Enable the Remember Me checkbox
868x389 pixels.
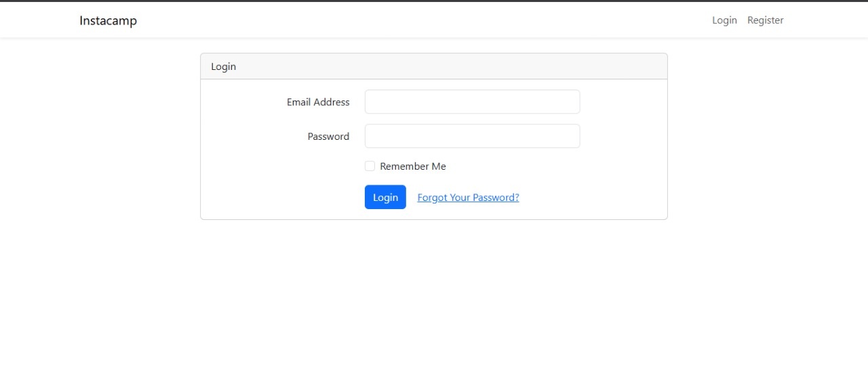370,166
